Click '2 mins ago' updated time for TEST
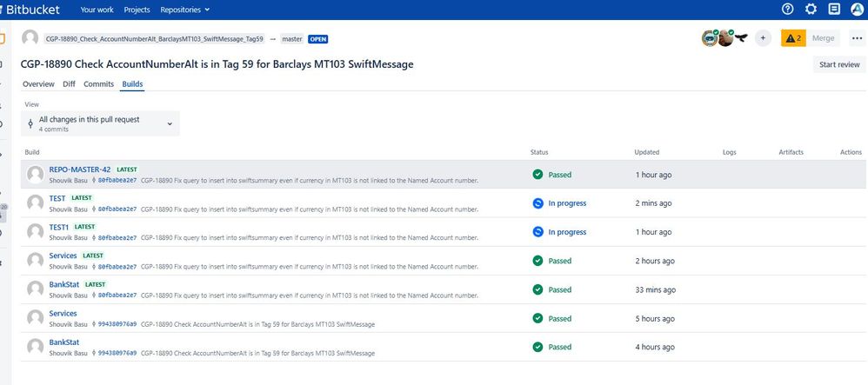 click(x=653, y=203)
